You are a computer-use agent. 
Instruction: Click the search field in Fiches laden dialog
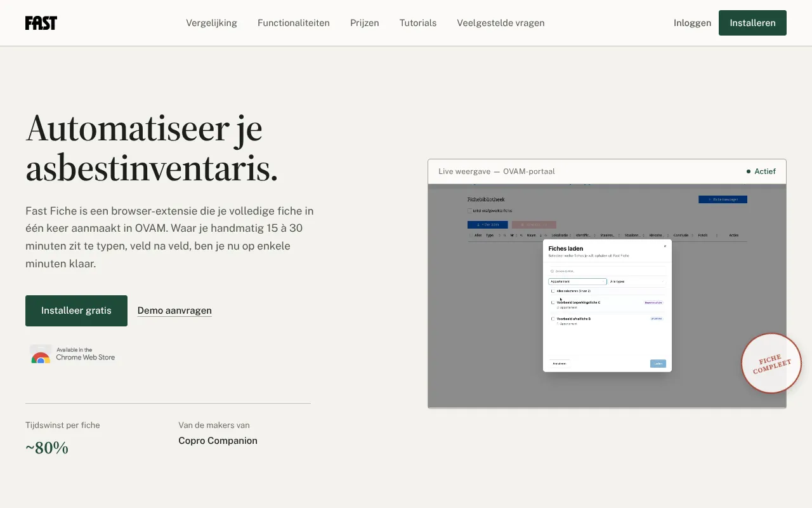607,271
